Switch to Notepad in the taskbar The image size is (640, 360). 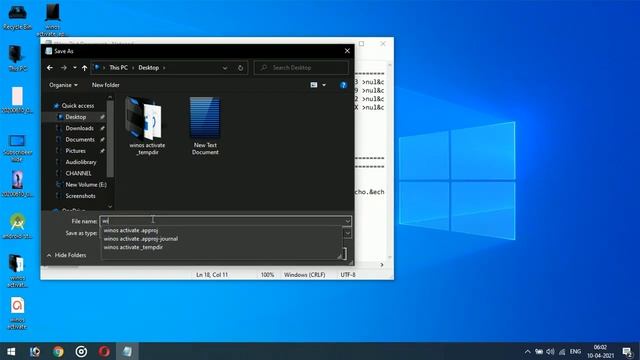127,351
